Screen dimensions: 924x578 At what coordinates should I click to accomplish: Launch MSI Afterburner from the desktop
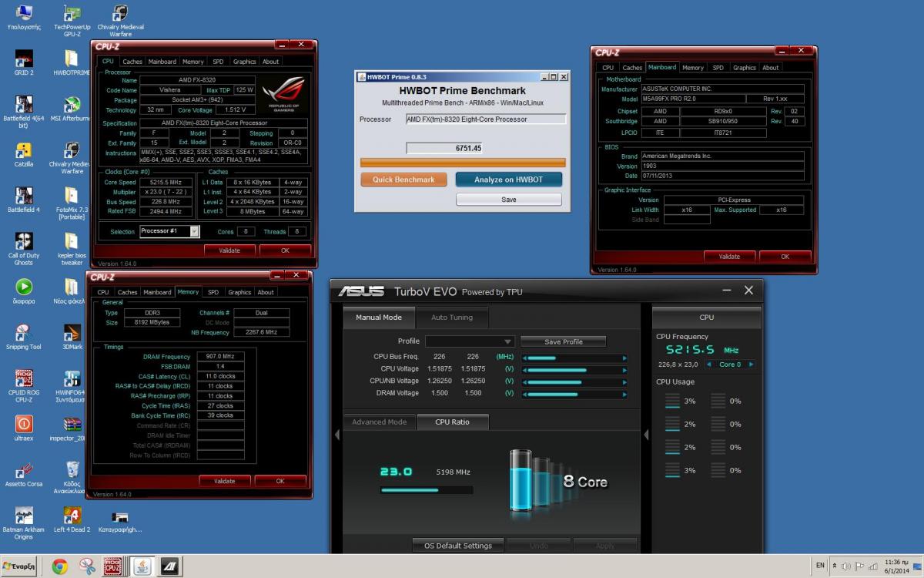click(71, 109)
